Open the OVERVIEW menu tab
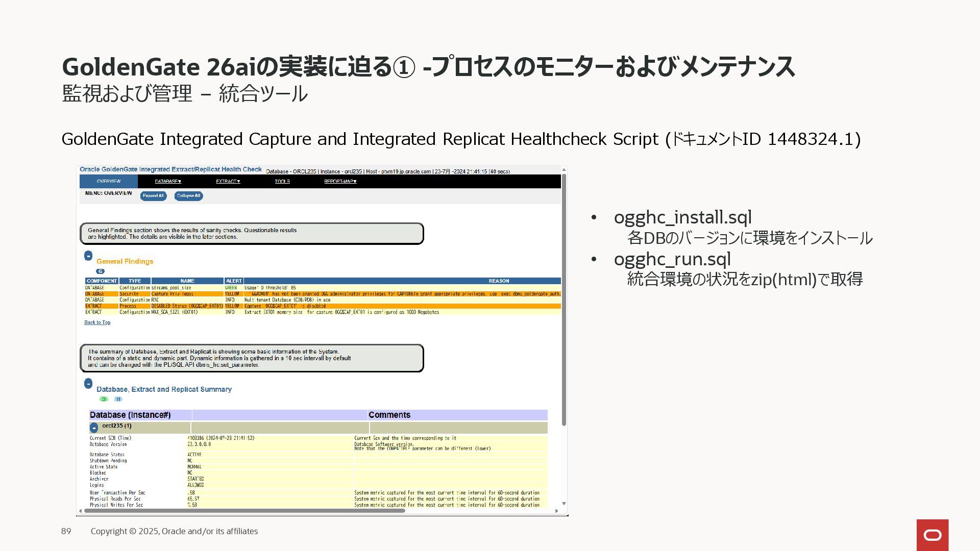980x551 pixels. [x=109, y=182]
